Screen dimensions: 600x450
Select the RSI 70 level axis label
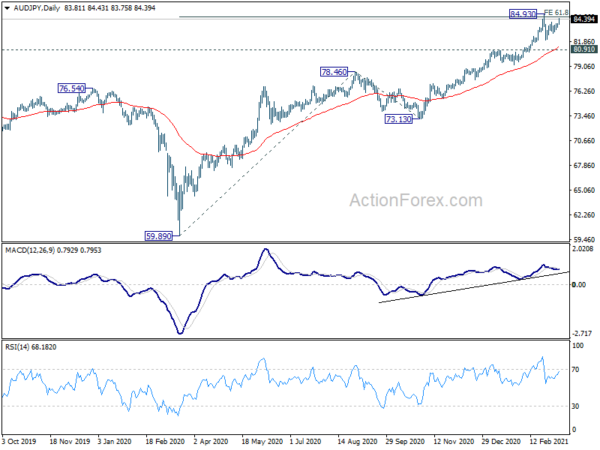coord(577,370)
